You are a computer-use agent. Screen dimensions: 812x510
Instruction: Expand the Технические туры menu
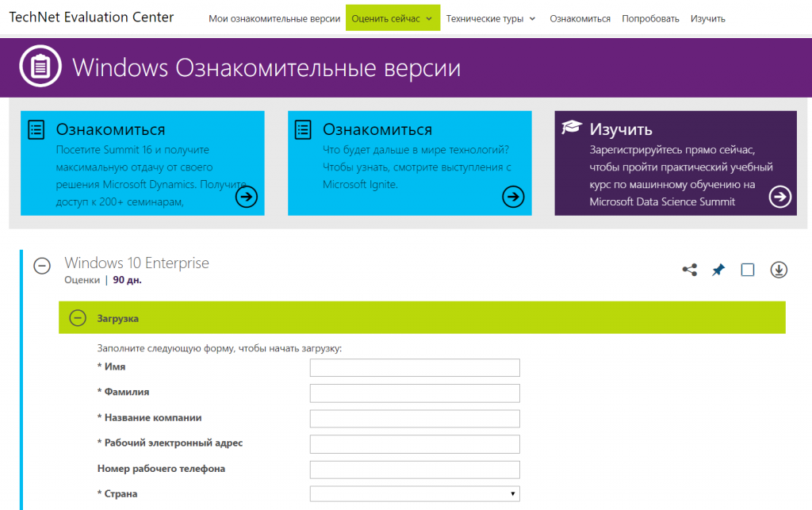pyautogui.click(x=490, y=19)
